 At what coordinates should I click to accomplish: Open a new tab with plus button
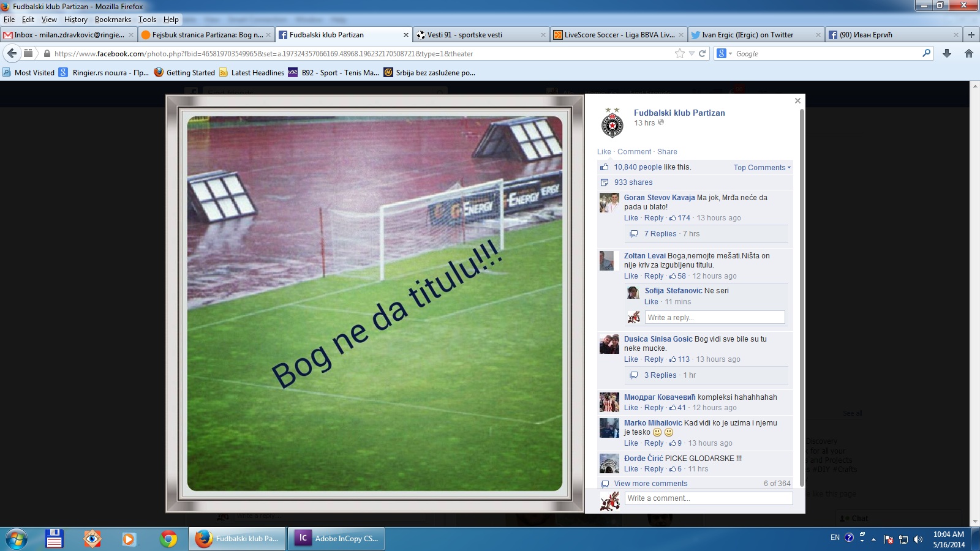coord(971,35)
